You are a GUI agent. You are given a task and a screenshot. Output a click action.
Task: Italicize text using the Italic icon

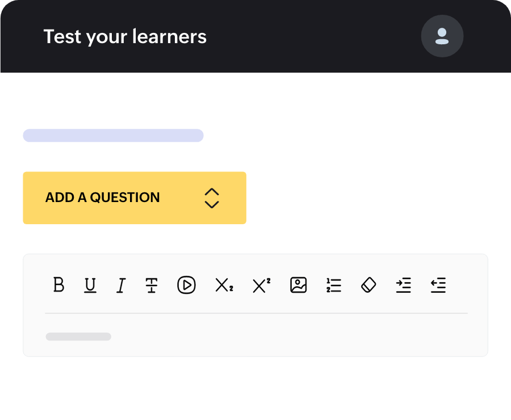[x=120, y=285]
